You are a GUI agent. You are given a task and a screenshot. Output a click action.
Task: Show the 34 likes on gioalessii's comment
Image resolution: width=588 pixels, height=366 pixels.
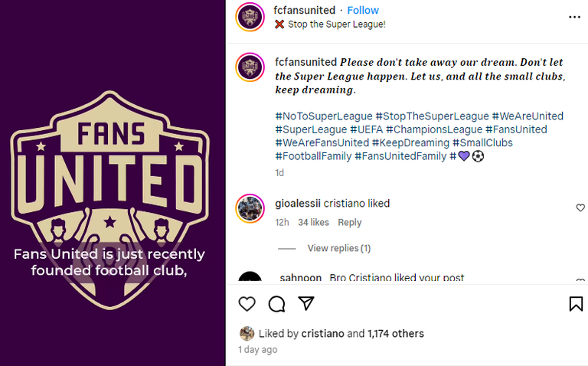point(313,223)
